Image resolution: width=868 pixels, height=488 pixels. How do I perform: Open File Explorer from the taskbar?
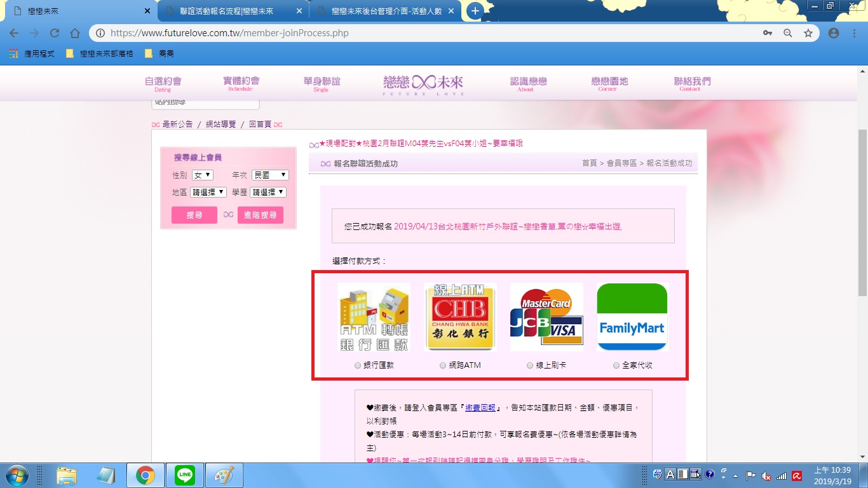point(67,475)
